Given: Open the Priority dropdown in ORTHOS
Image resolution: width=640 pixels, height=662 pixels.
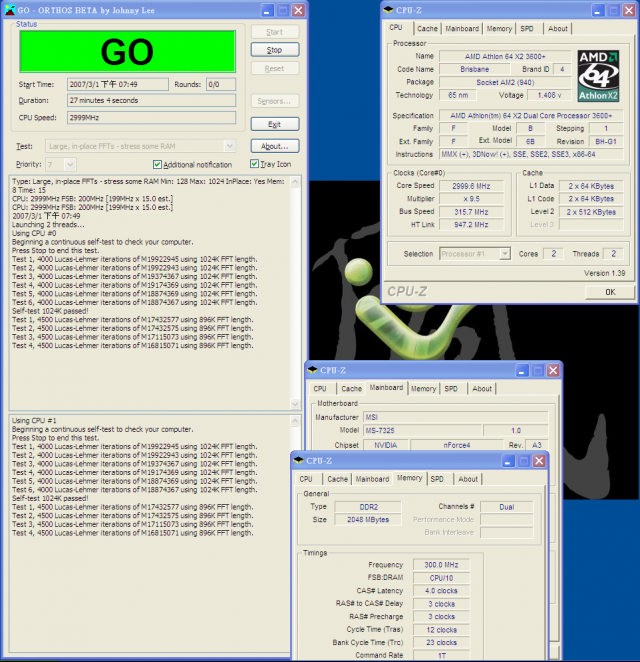Looking at the screenshot, I should (70, 164).
